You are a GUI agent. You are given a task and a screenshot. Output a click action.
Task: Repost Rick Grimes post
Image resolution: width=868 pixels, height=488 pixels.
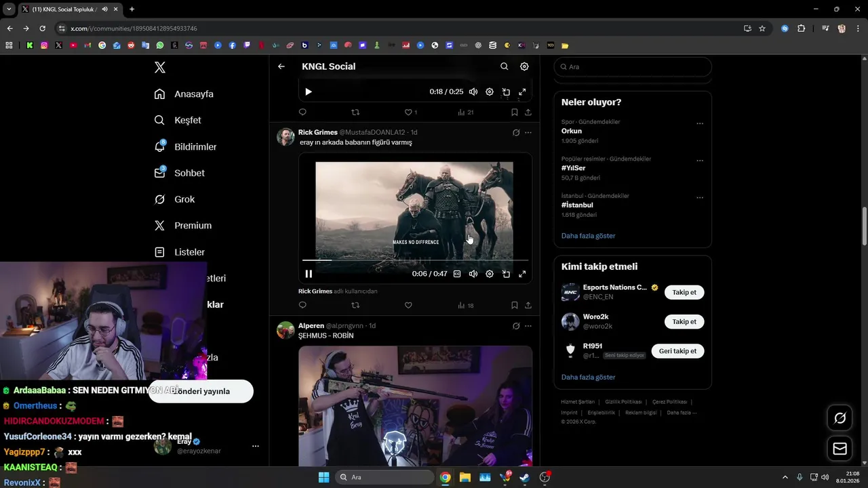[355, 305]
